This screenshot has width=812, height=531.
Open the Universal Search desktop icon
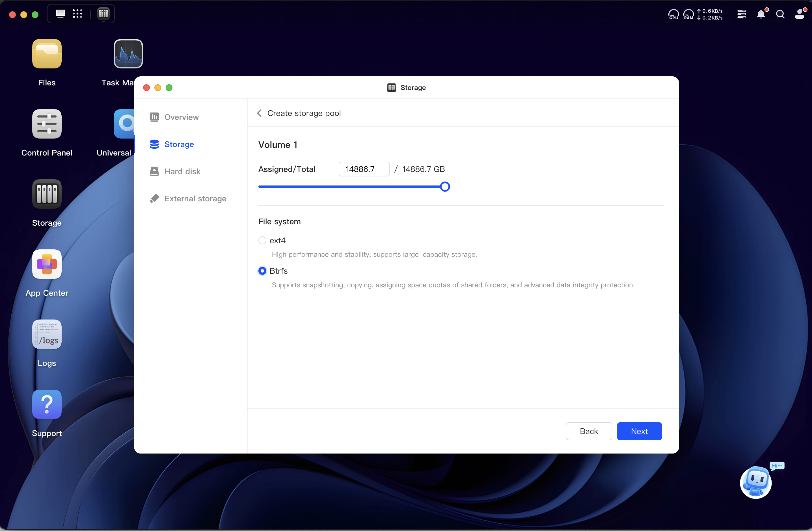click(x=124, y=124)
